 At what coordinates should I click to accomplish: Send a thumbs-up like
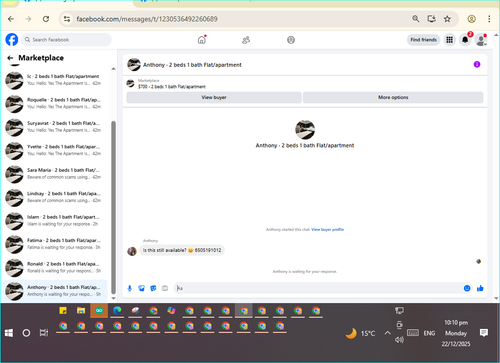(x=480, y=288)
